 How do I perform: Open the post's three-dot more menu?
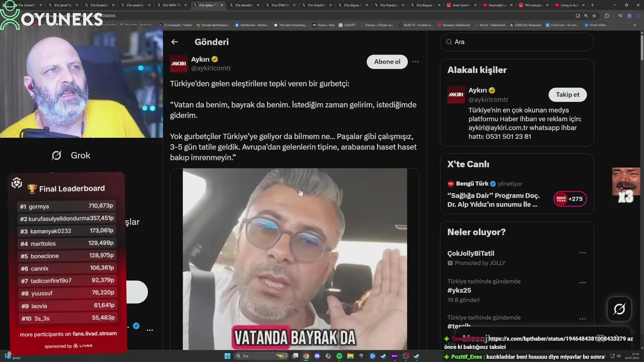[415, 62]
